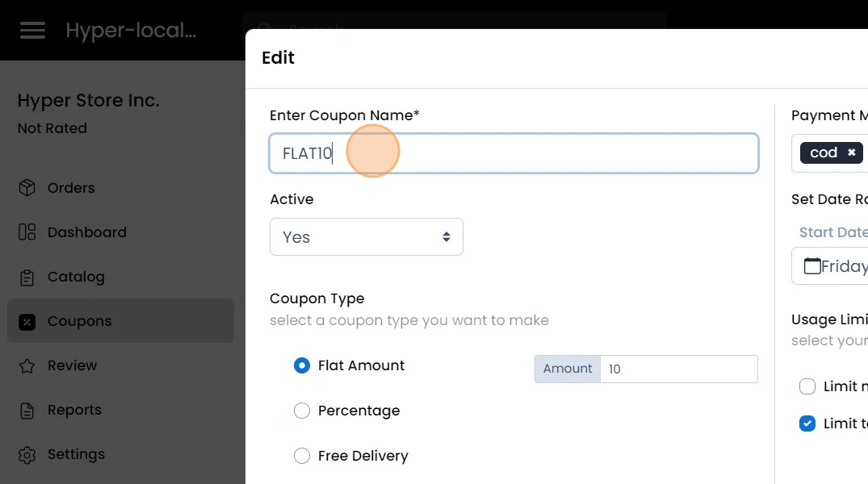Click the Coupons percent icon
868x484 pixels.
(x=27, y=322)
